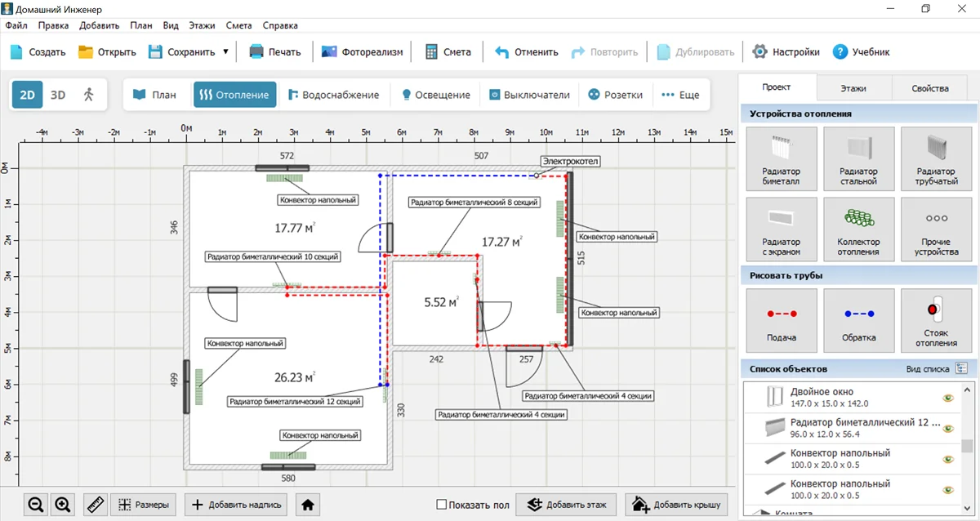Select the heating riser (Стояк отопления) tool
This screenshot has height=521, width=980.
click(x=936, y=320)
